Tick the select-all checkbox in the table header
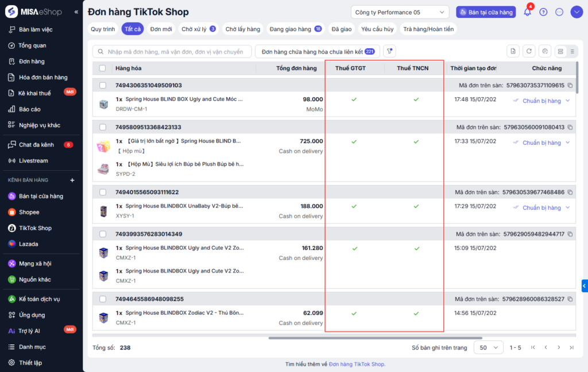The width and height of the screenshot is (588, 372). tap(102, 68)
